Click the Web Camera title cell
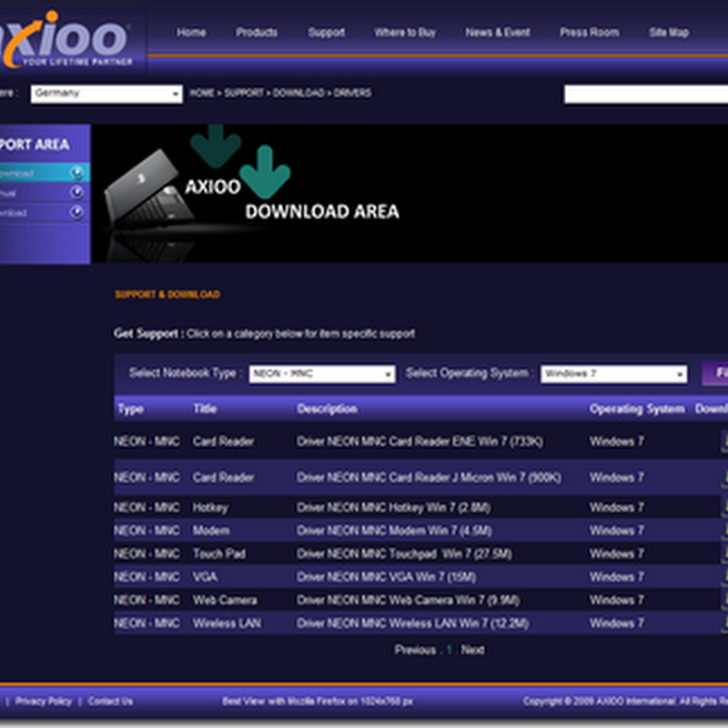The height and width of the screenshot is (728, 728). coord(225,600)
